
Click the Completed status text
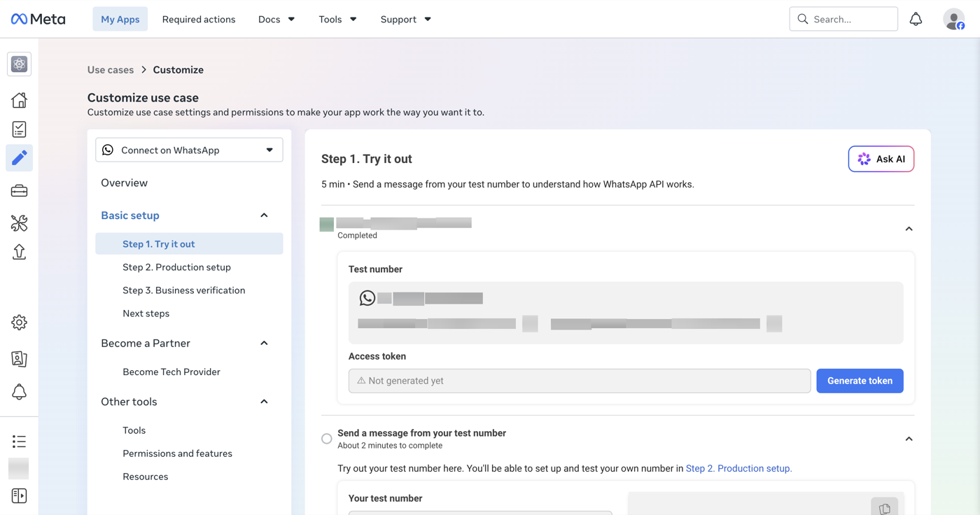pos(357,236)
